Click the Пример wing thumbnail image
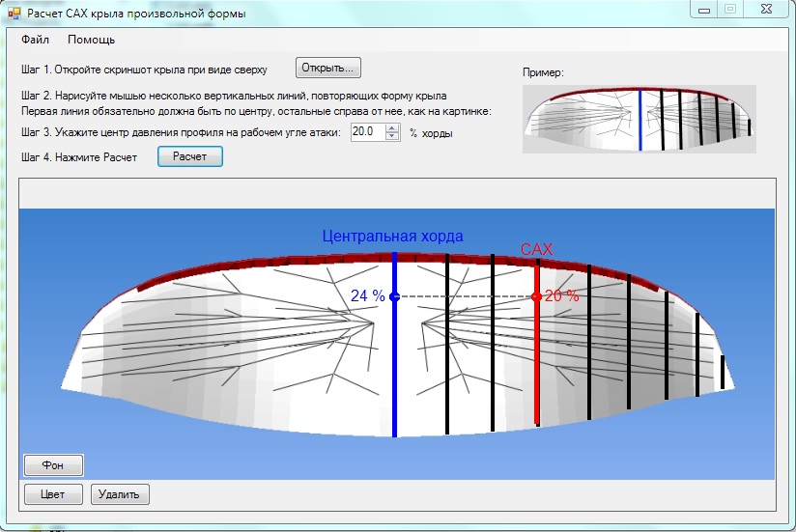The image size is (796, 532). pos(639,119)
